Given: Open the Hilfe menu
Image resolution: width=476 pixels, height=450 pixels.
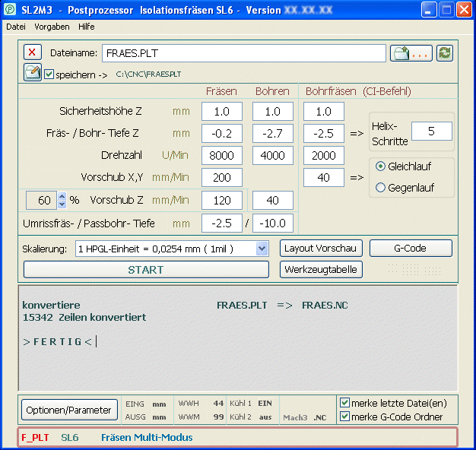Looking at the screenshot, I should (x=87, y=27).
